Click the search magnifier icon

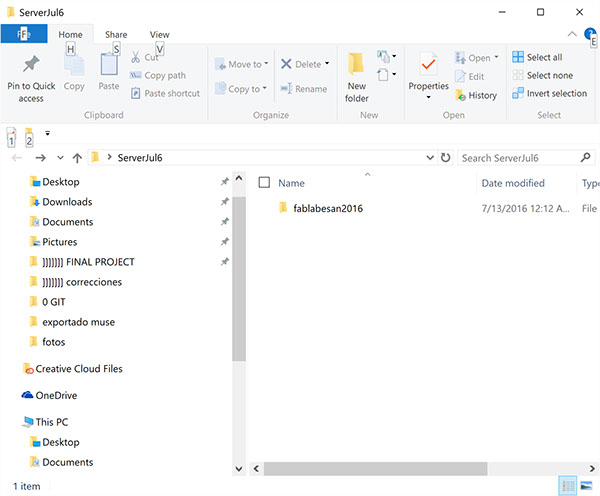[x=585, y=157]
